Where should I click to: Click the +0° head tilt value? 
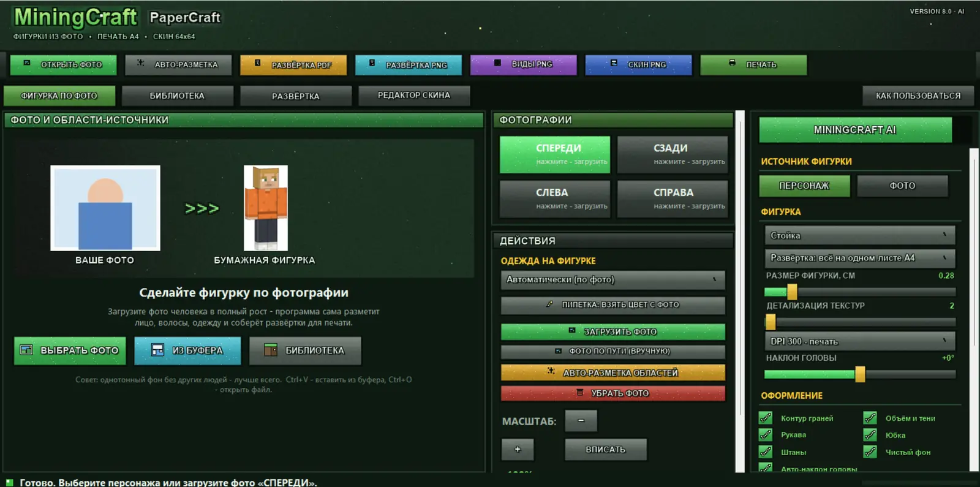tap(948, 358)
